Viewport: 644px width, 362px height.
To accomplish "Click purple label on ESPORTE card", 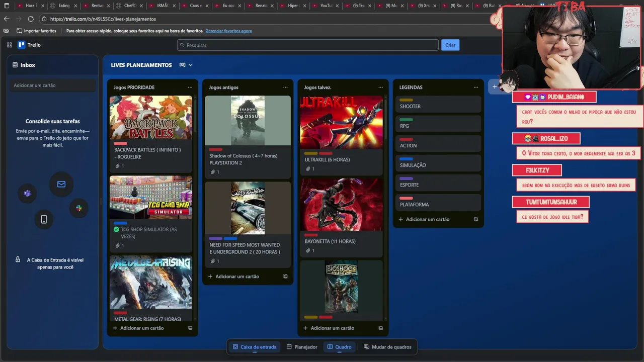I will pos(406,178).
